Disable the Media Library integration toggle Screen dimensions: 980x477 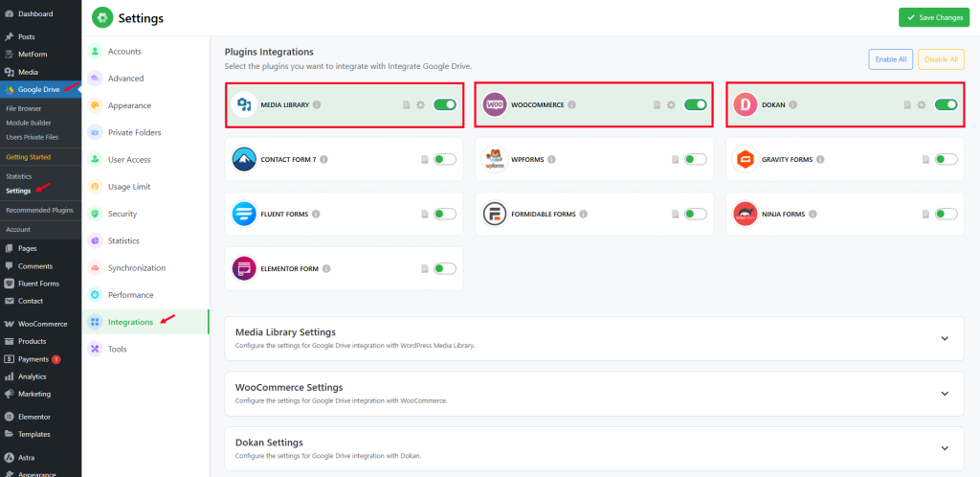tap(445, 105)
